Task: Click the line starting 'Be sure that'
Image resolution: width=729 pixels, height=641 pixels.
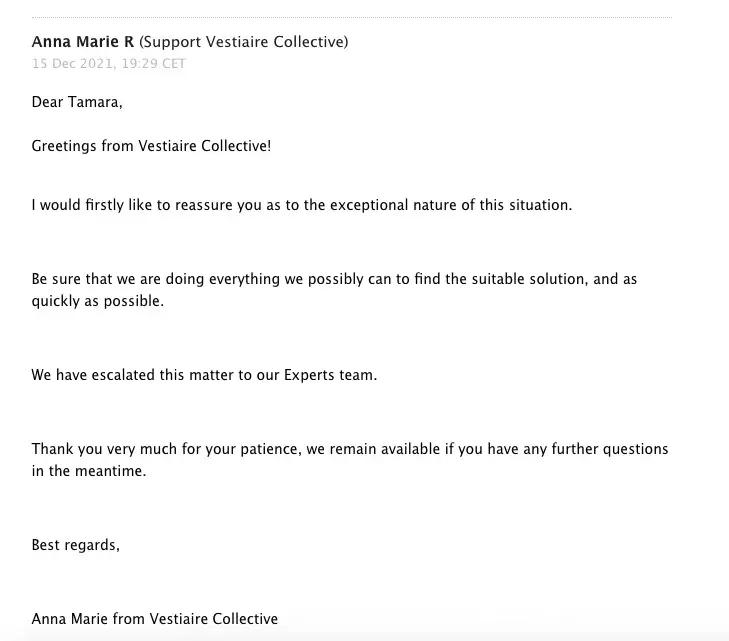Action: [334, 279]
